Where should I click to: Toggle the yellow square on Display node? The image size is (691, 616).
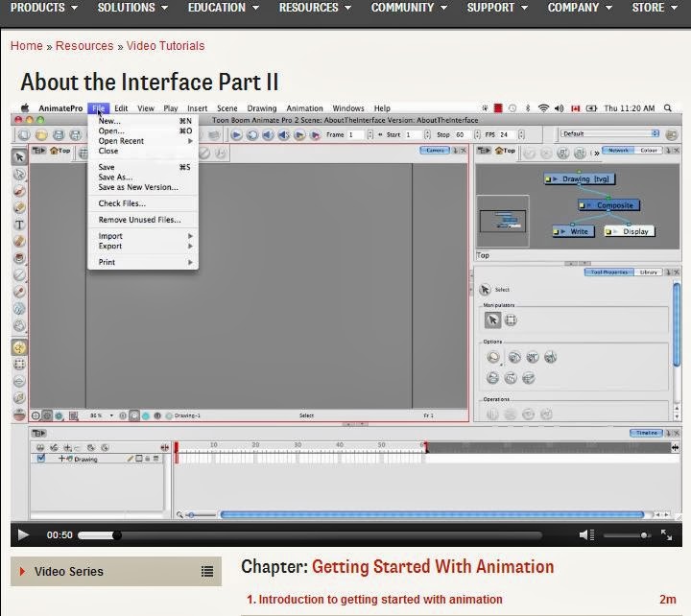pyautogui.click(x=608, y=232)
